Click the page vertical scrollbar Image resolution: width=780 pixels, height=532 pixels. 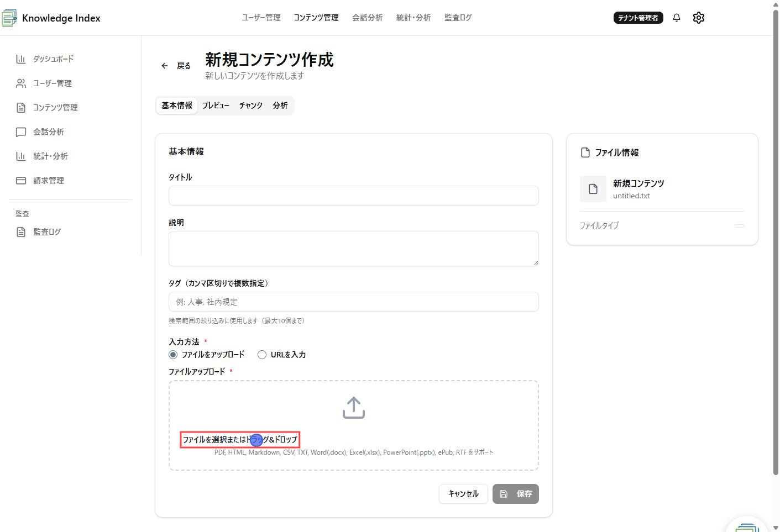[x=776, y=242]
